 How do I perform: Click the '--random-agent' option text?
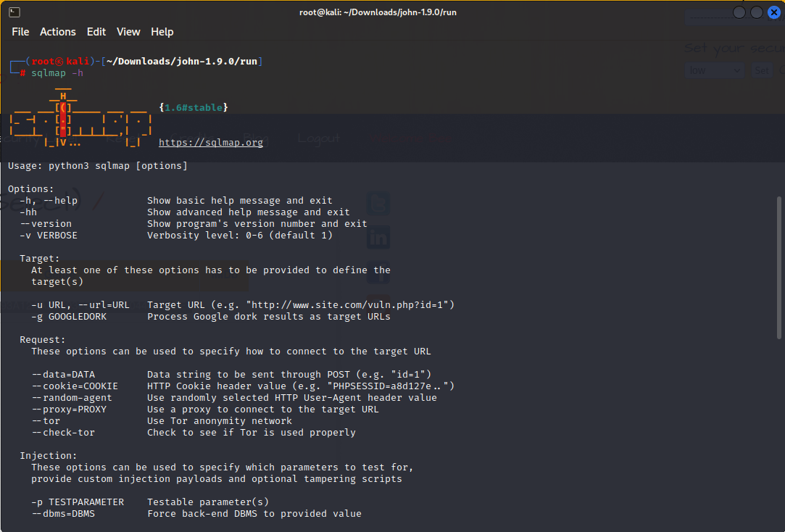(x=72, y=398)
